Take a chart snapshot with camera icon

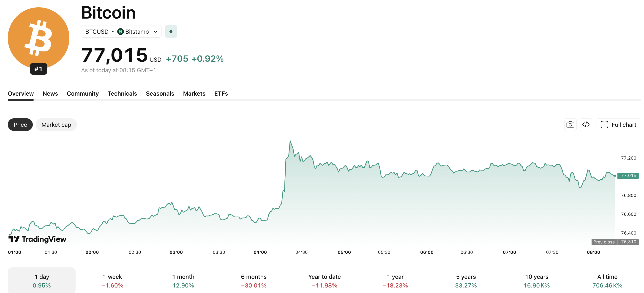click(570, 125)
